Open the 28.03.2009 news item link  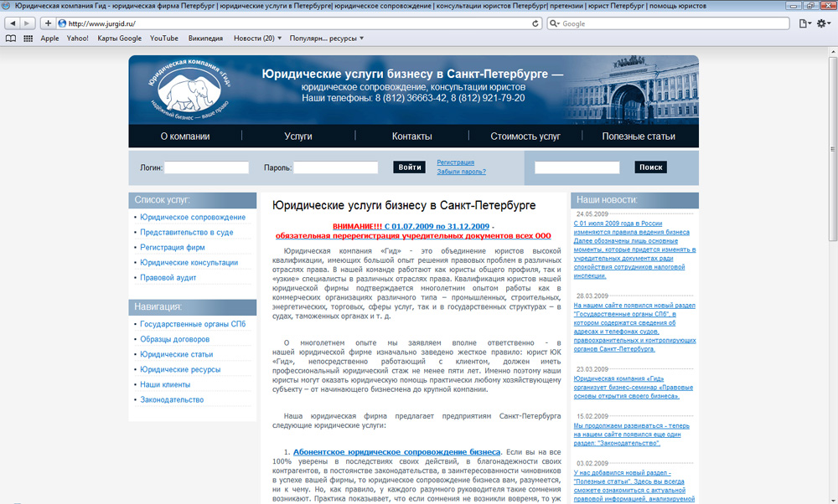tap(634, 327)
